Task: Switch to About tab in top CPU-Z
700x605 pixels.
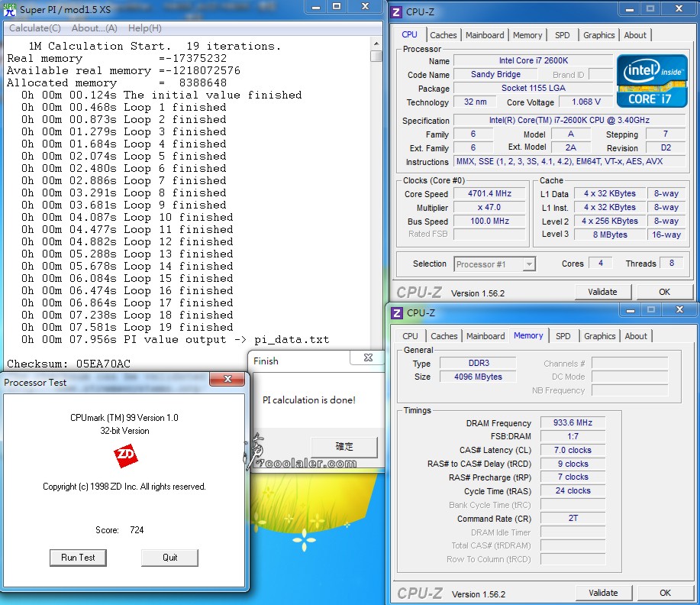Action: [635, 35]
